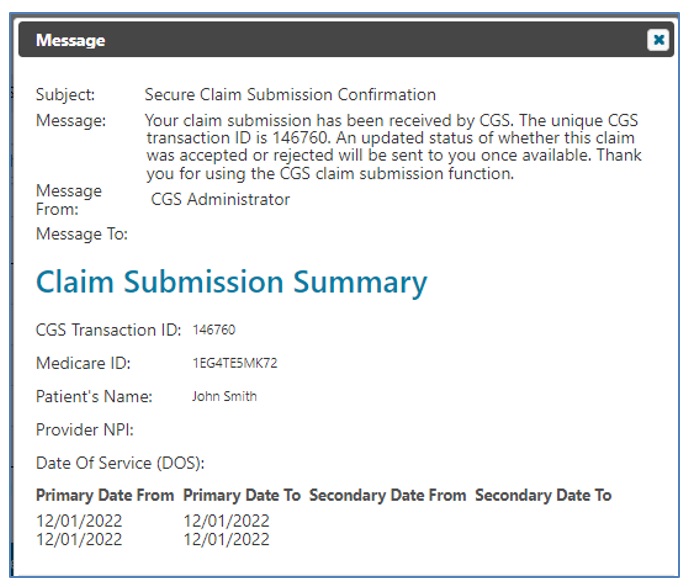Click the Provider NPI label

[x=85, y=430]
